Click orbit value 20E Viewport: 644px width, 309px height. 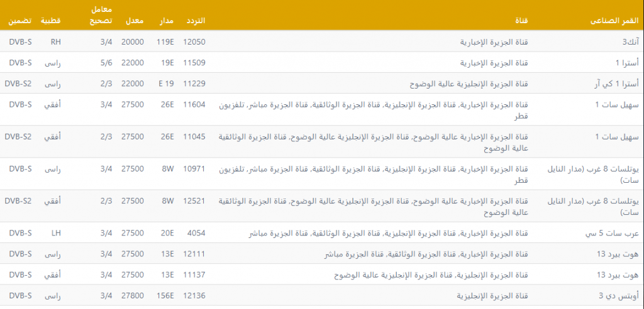point(167,234)
